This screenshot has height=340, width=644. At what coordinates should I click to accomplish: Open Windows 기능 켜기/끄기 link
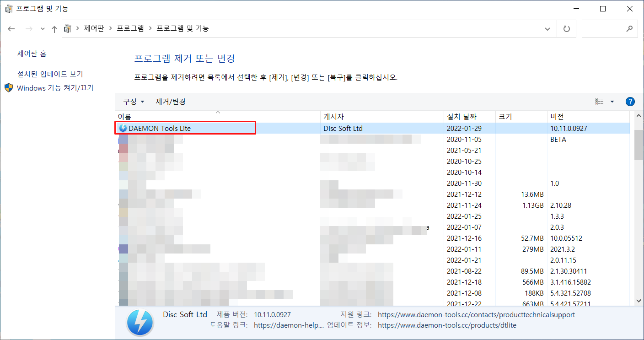click(55, 88)
